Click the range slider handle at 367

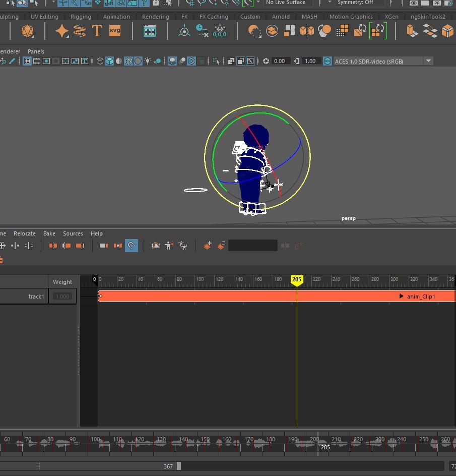coord(178,466)
